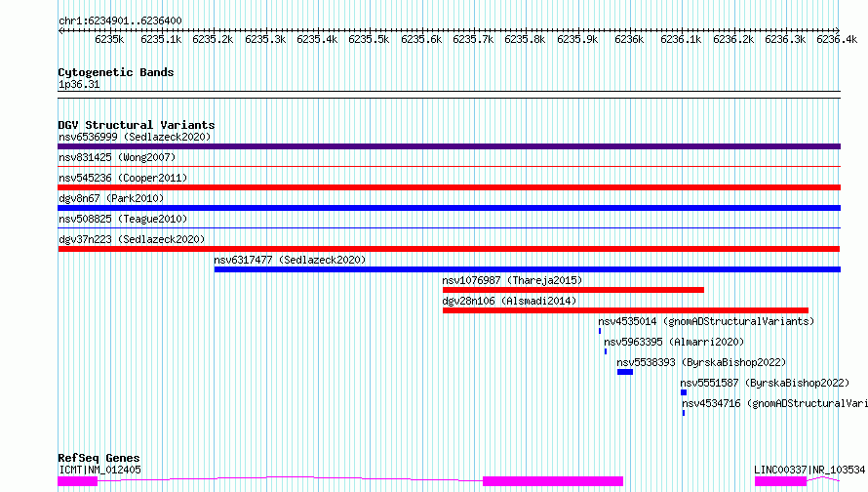Viewport: 868px width, 492px height.
Task: Open the ICMT|NM_012405 gene label
Action: (99, 470)
